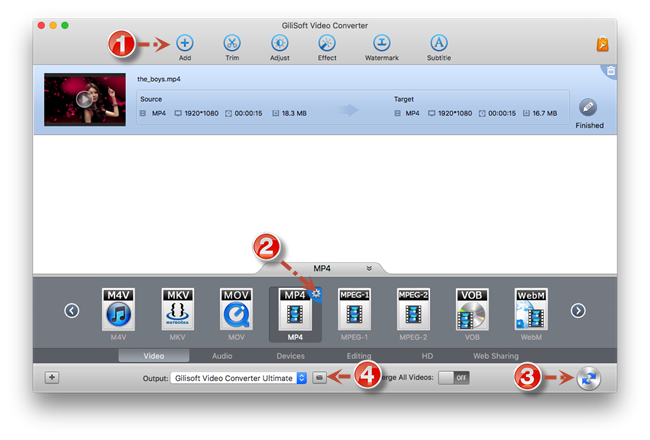Viewport: 650px width, 440px height.
Task: Open MP4 format settings gear
Action: point(316,294)
